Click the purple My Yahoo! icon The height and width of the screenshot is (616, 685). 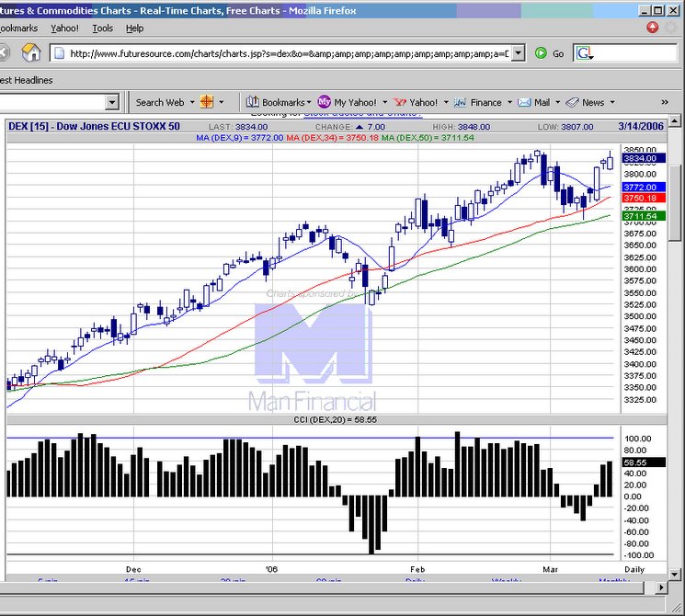click(x=325, y=102)
